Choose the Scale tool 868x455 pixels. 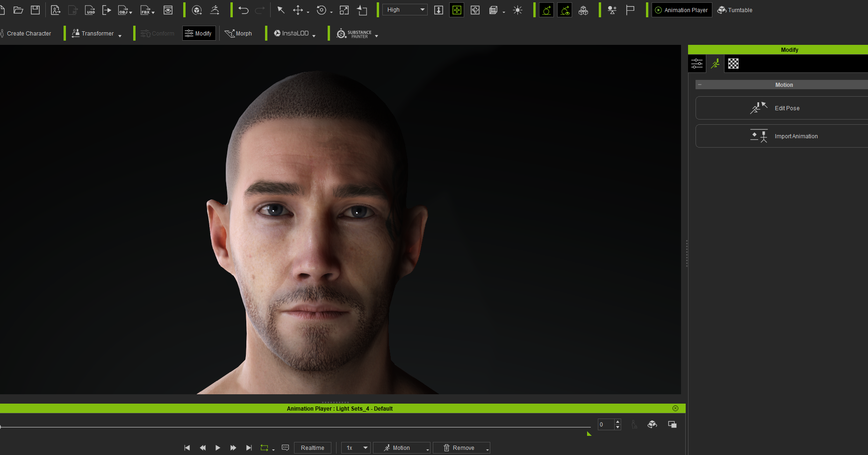[344, 10]
